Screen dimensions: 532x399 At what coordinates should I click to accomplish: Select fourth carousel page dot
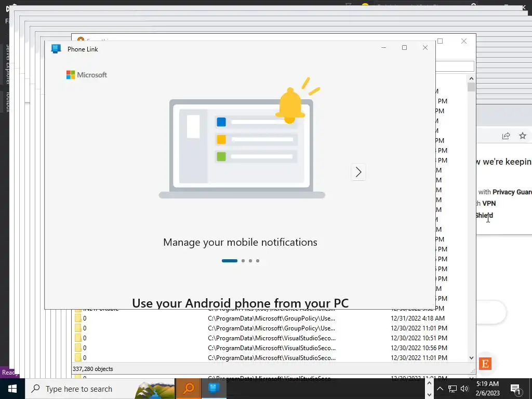258,261
